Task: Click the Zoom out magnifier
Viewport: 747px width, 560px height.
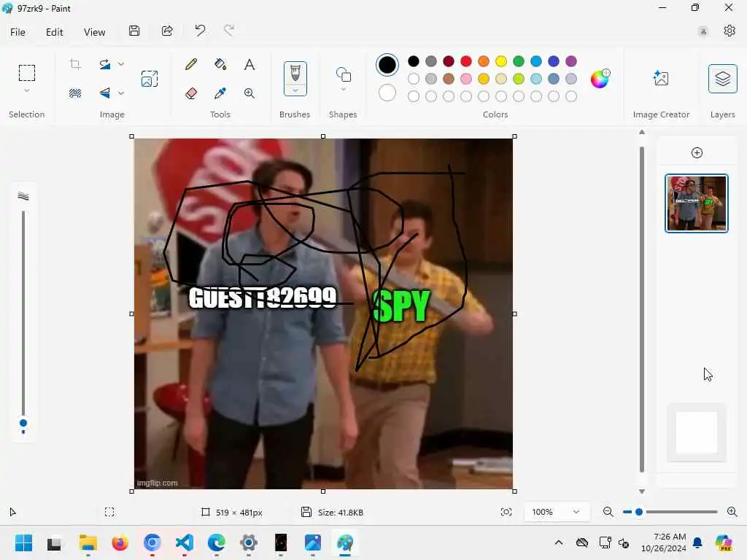Action: tap(608, 512)
